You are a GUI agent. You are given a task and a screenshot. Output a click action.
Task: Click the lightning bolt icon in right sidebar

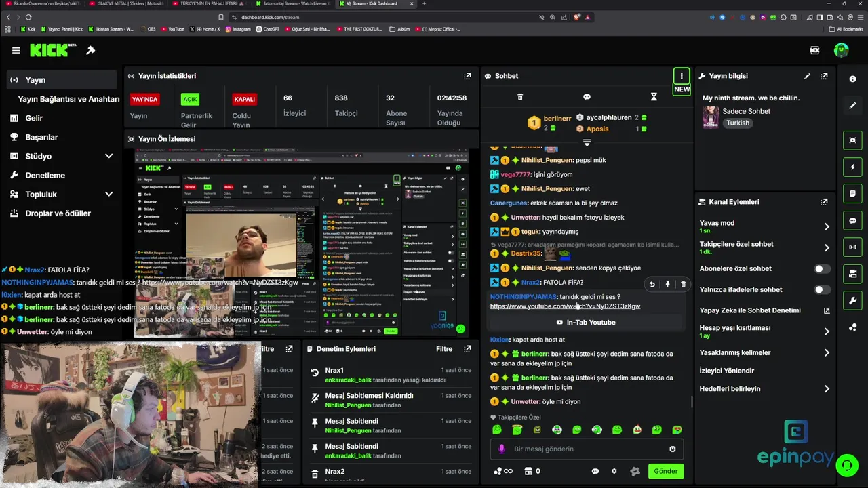point(853,167)
